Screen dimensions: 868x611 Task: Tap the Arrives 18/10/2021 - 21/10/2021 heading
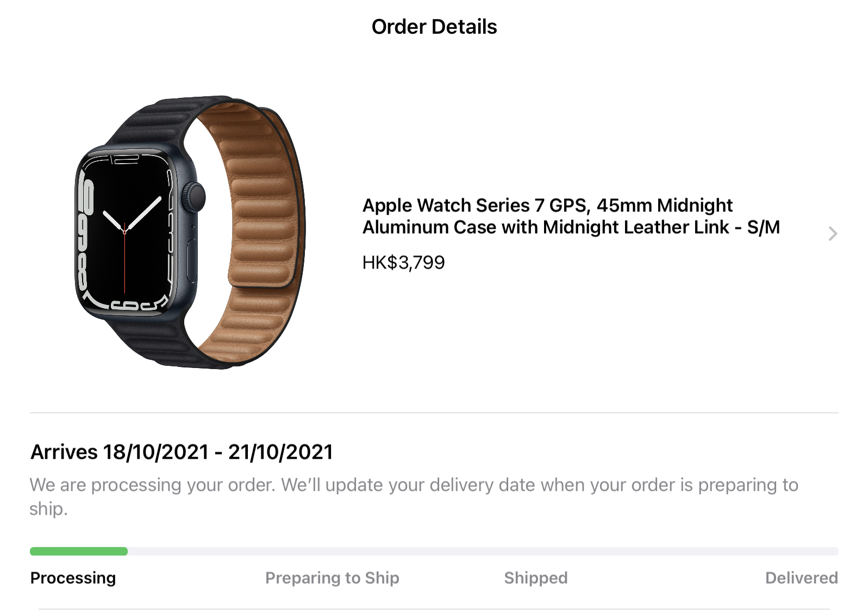(182, 452)
